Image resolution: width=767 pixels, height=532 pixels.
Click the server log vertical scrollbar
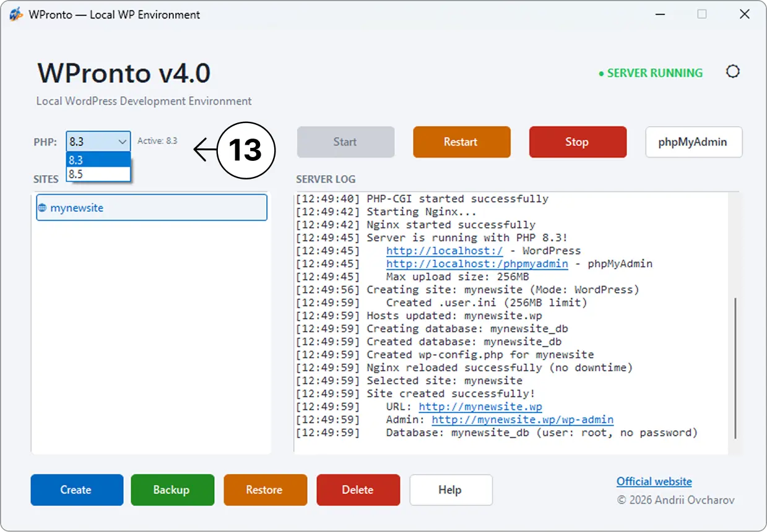coord(734,367)
